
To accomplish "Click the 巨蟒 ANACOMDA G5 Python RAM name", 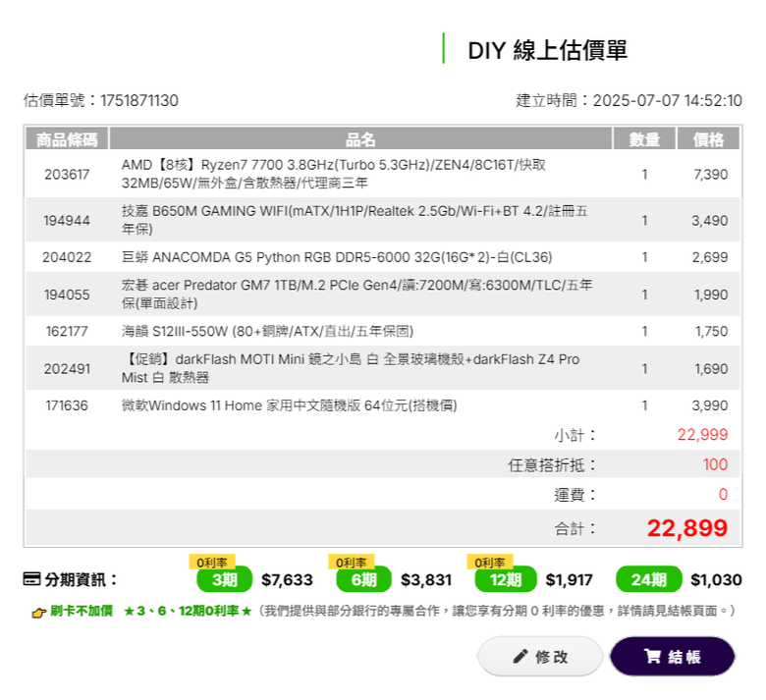I will tap(337, 257).
